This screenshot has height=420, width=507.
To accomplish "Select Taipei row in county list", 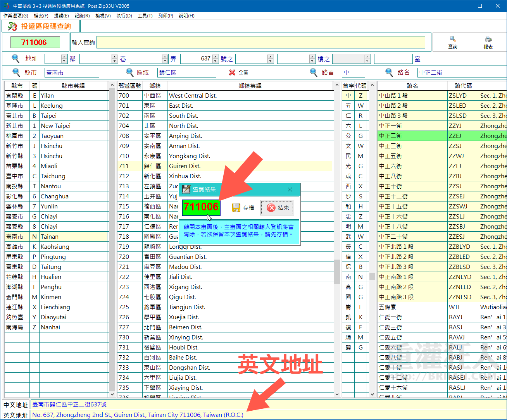I will (x=56, y=116).
